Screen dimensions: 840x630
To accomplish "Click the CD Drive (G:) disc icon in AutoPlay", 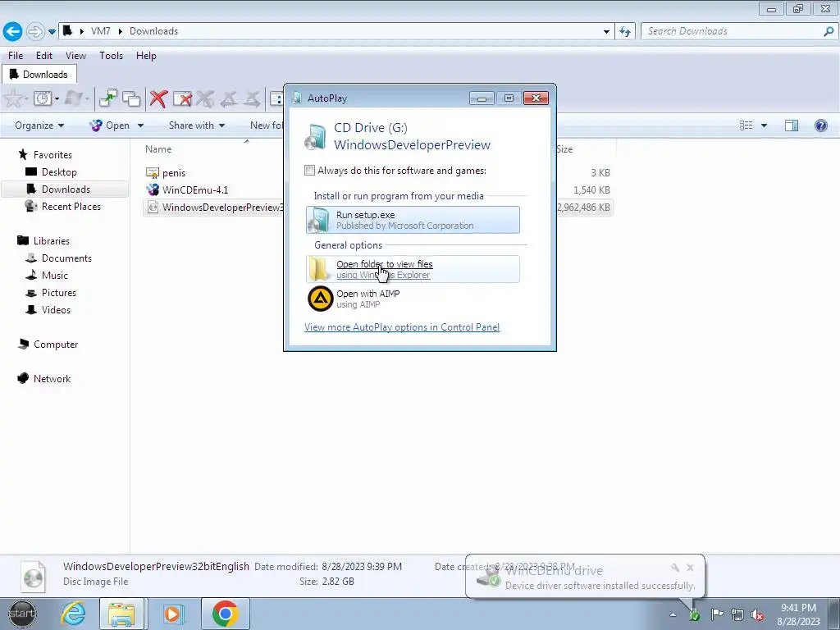I will (316, 137).
